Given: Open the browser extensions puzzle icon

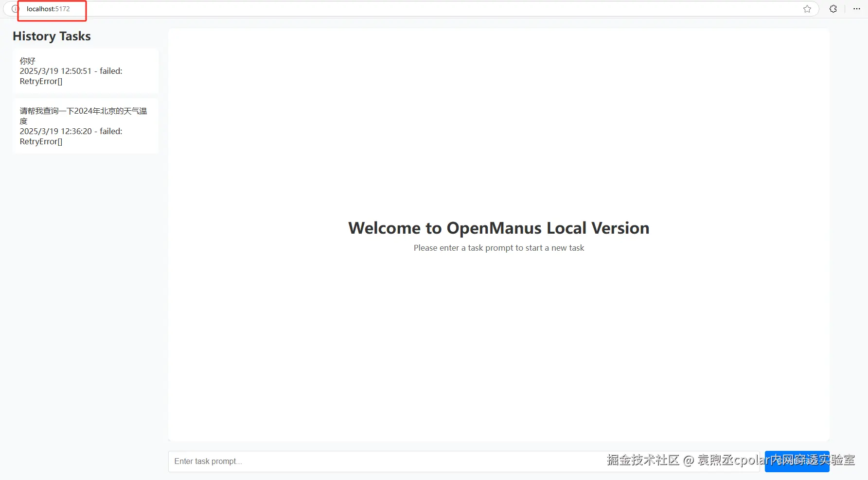Looking at the screenshot, I should pos(833,9).
